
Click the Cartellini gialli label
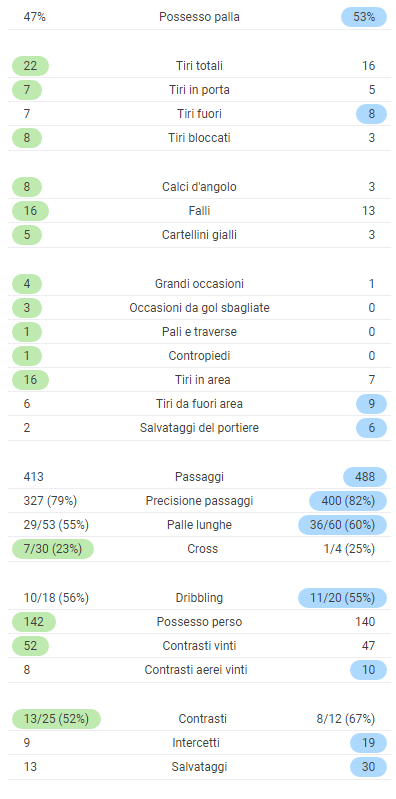(x=199, y=235)
